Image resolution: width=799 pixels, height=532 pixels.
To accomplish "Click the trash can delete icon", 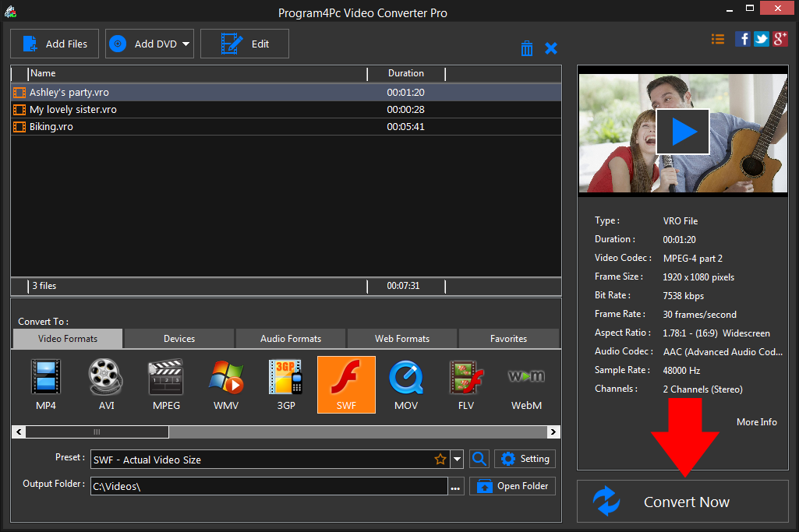I will [527, 48].
